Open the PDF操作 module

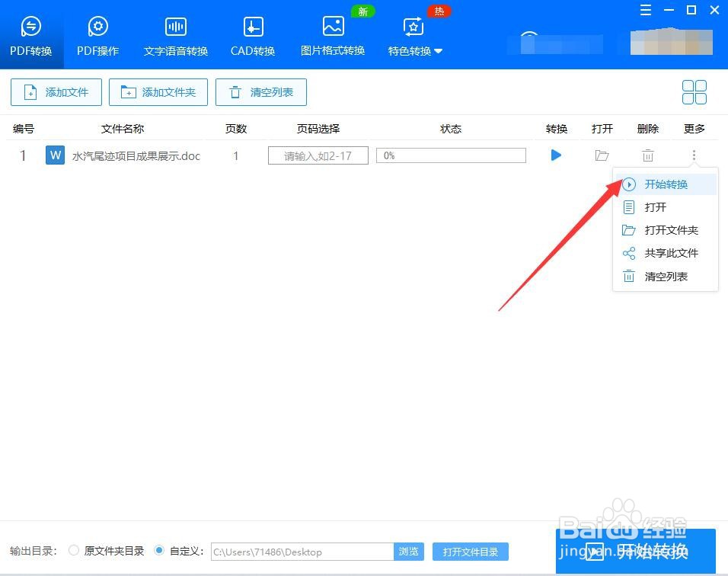97,34
